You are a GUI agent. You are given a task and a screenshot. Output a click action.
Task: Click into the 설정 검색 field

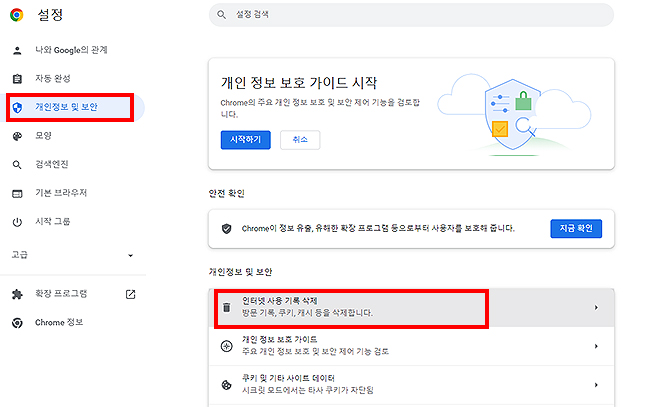(411, 15)
